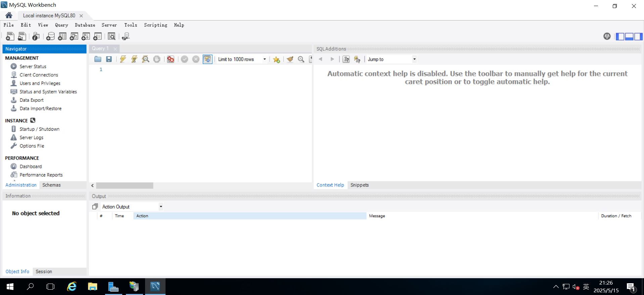Stop query execution hand icon
The width and height of the screenshot is (644, 295).
pos(157,59)
